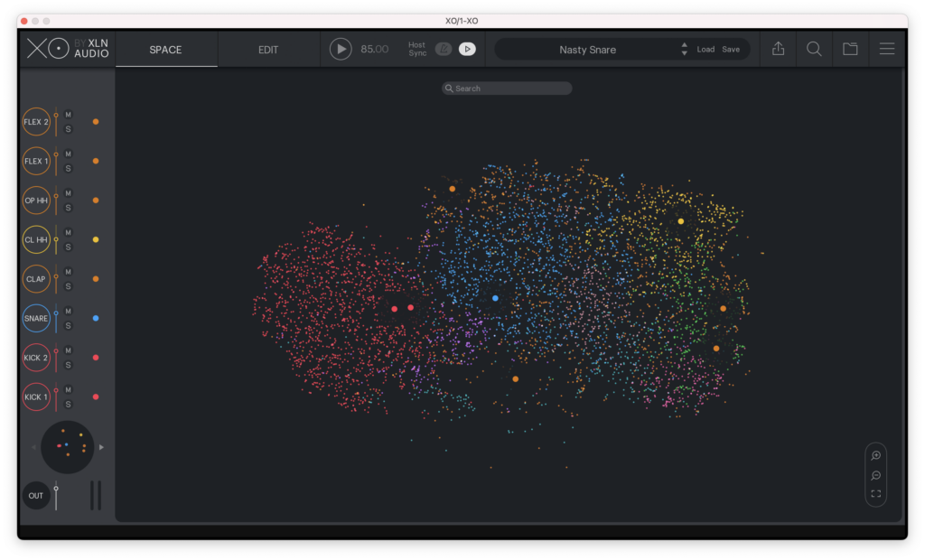Solo the KICK 2 channel
The width and height of the screenshot is (925, 560).
click(68, 365)
